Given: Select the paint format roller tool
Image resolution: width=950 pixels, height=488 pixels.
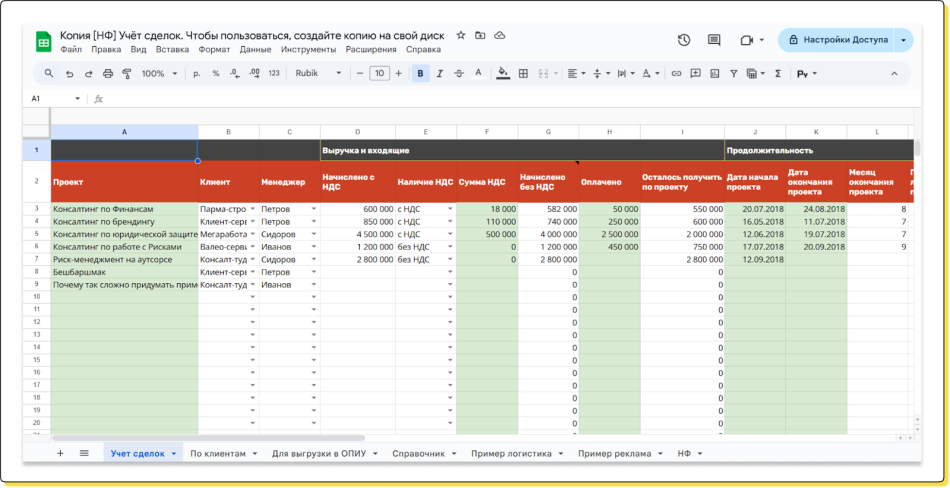Looking at the screenshot, I should pos(126,73).
